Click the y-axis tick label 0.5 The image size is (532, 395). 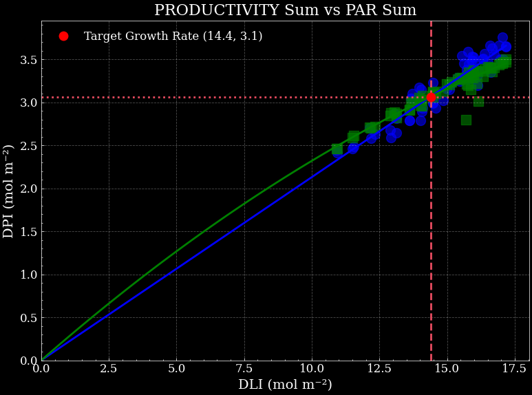tap(28, 318)
